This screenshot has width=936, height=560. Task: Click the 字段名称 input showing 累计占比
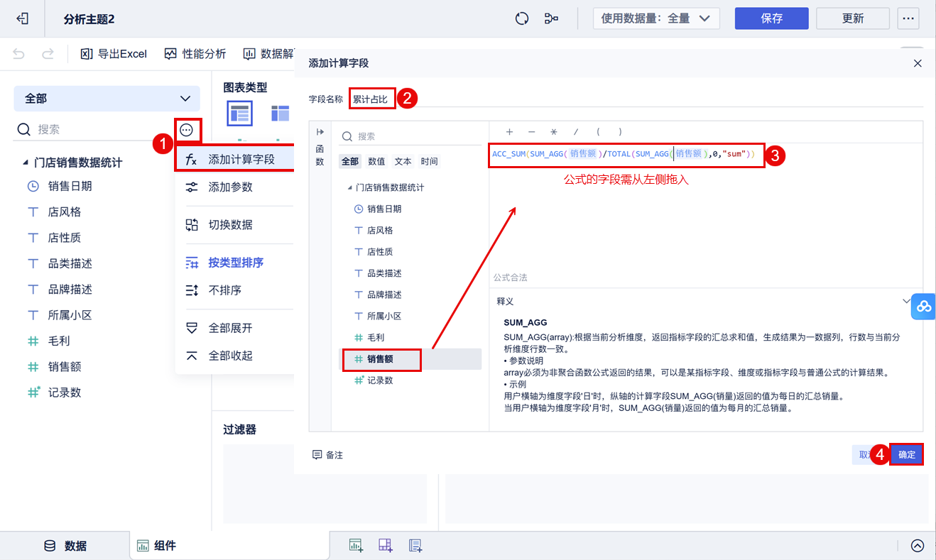point(372,98)
